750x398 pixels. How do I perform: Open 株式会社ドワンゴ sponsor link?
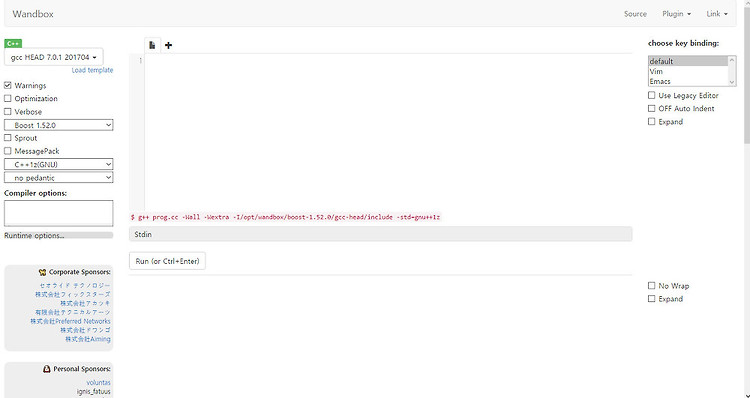[85, 330]
